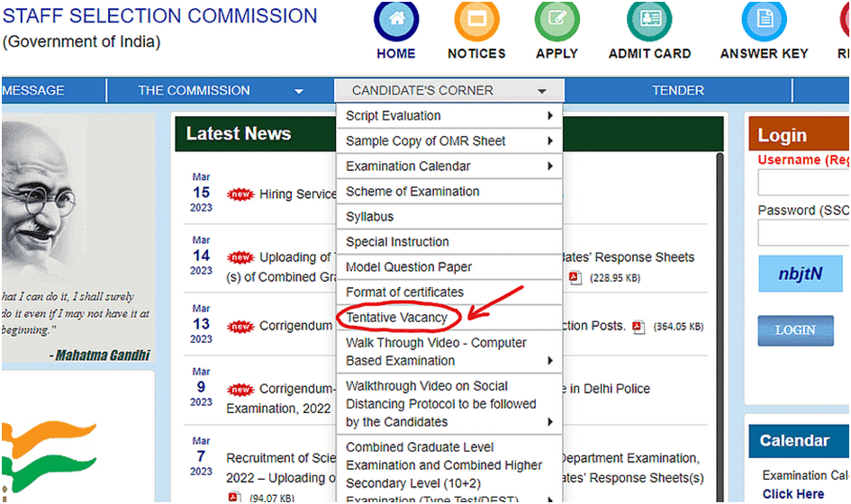Click the 'new' badge on Mar 13 news
Image resolution: width=851 pixels, height=504 pixels.
240,326
